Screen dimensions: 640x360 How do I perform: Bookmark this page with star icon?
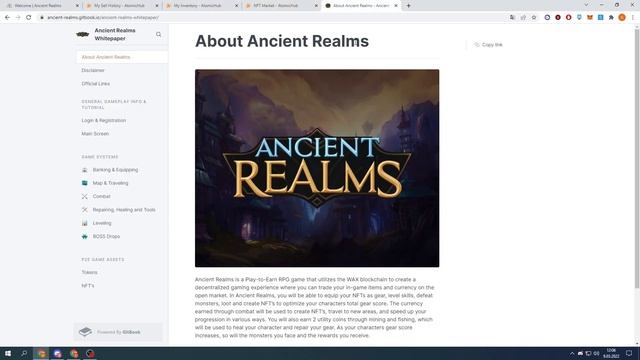[x=534, y=18]
